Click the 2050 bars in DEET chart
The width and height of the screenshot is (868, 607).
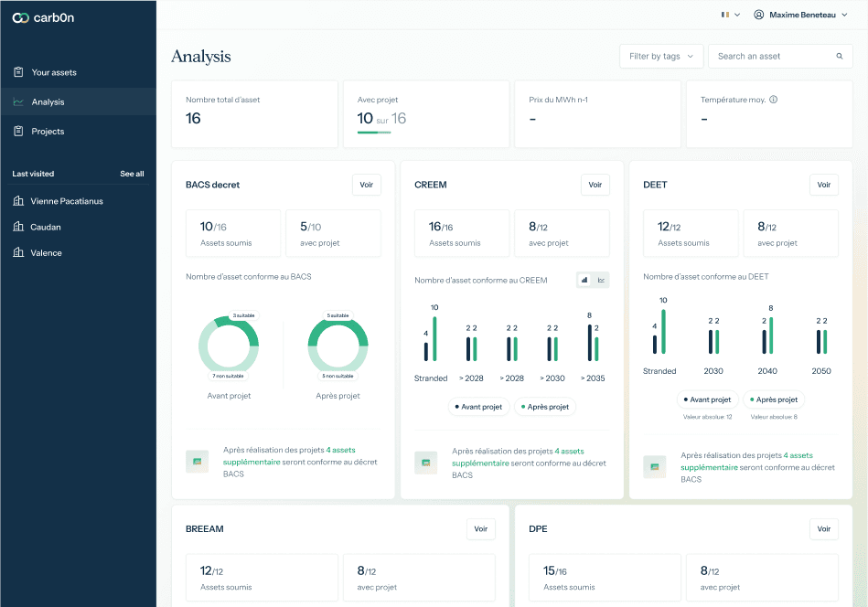click(x=821, y=342)
